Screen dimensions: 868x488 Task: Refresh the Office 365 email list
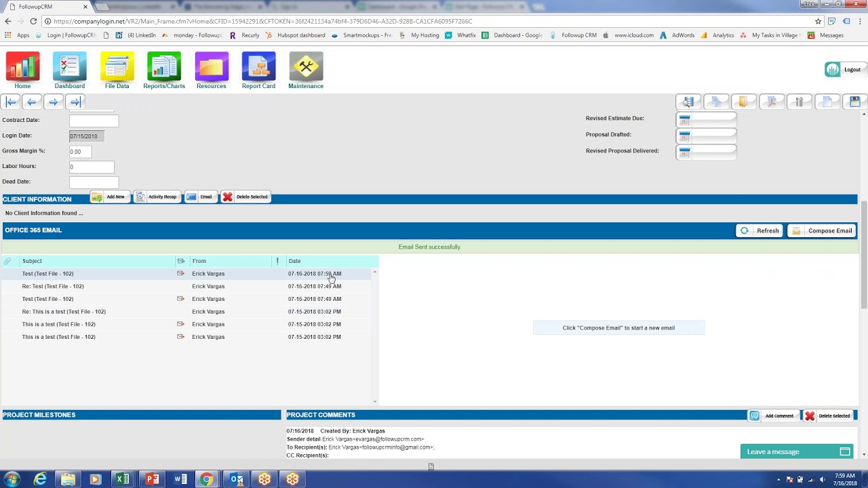click(759, 230)
